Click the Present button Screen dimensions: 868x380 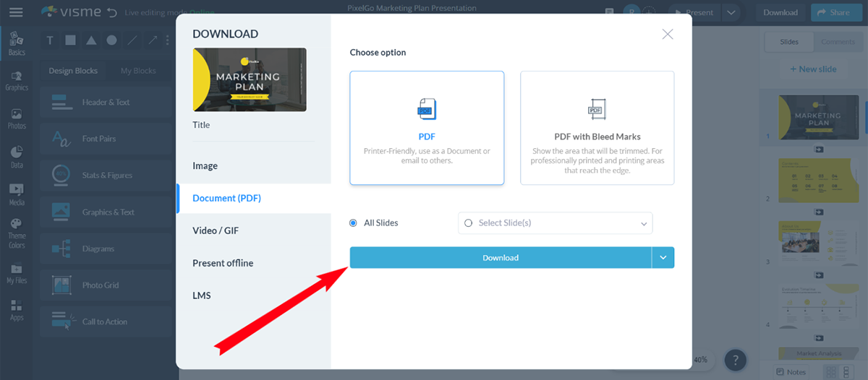(x=694, y=12)
